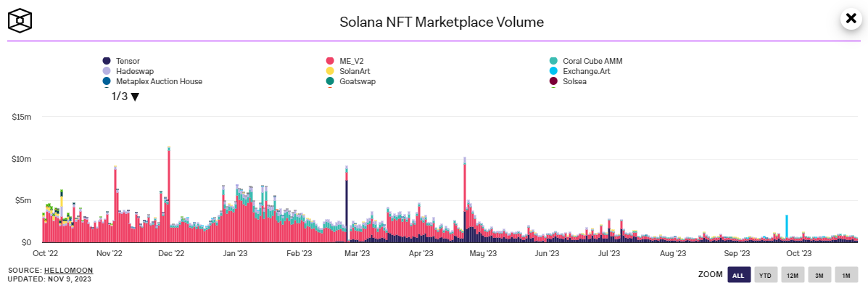Toggle the Tensor legend color dot
Viewport: 868px width, 288px height.
pyautogui.click(x=107, y=61)
